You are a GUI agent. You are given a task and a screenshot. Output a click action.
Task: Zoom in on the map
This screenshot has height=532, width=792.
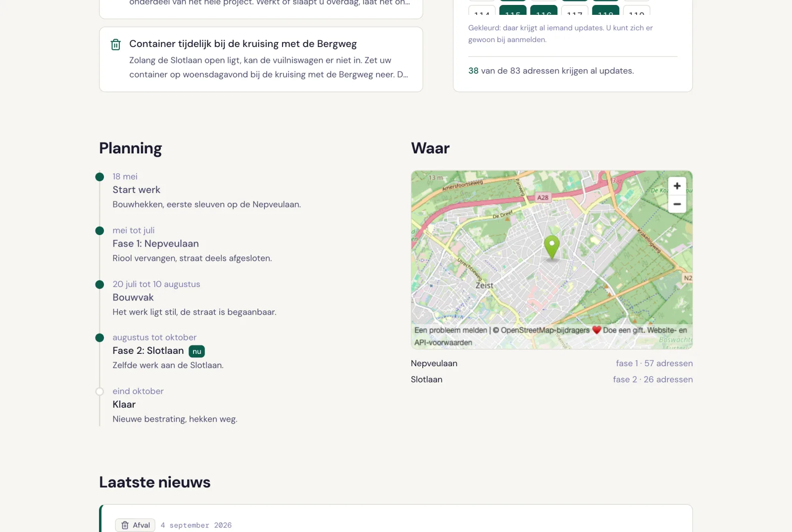pos(677,186)
